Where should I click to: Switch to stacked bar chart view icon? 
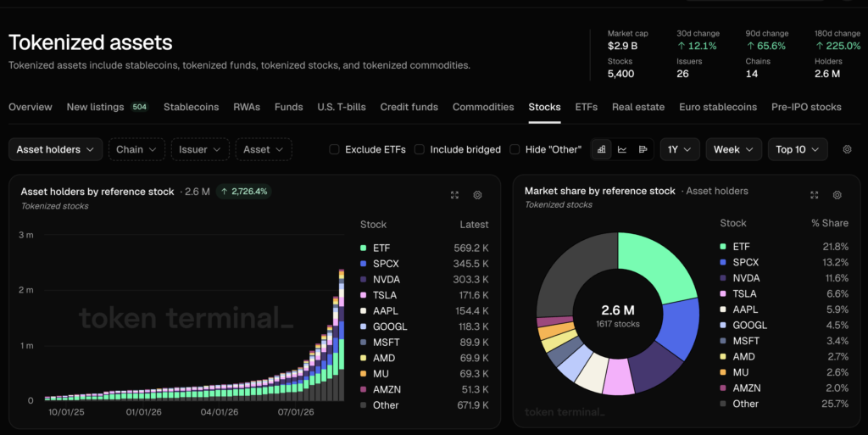(601, 149)
